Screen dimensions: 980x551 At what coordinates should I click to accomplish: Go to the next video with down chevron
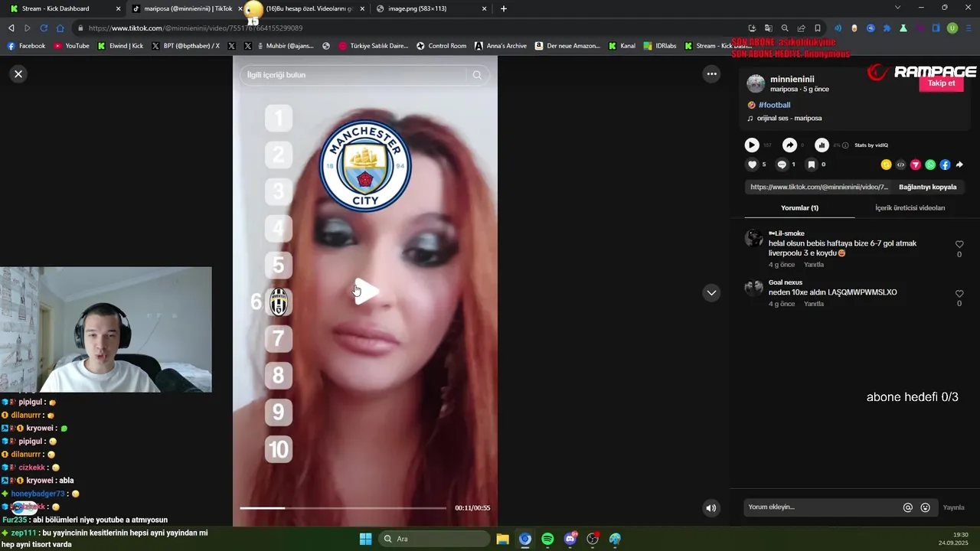[711, 292]
